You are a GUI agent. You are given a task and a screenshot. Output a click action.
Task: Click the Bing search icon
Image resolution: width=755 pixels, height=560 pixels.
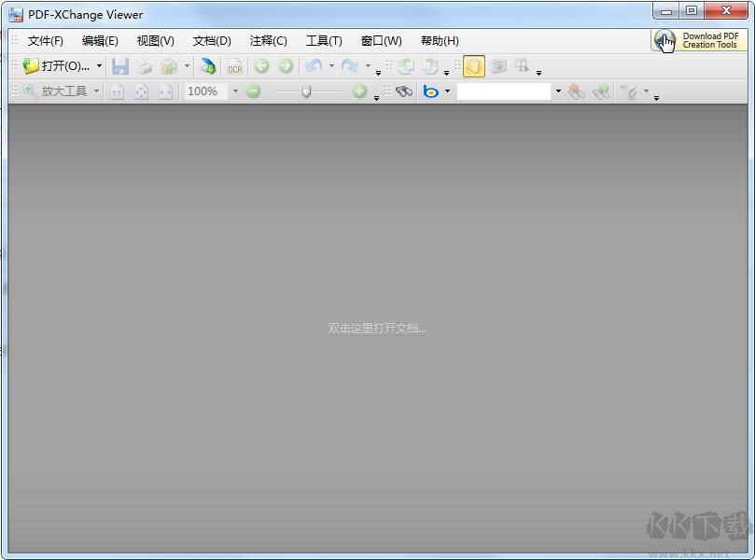(430, 91)
